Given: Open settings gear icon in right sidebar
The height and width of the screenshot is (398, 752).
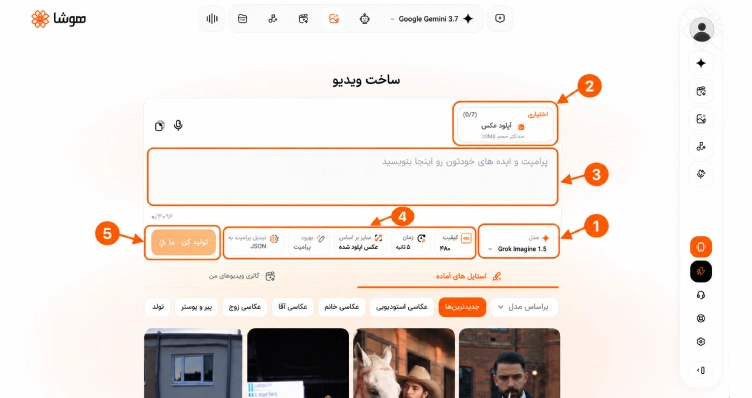Looking at the screenshot, I should pos(701,342).
